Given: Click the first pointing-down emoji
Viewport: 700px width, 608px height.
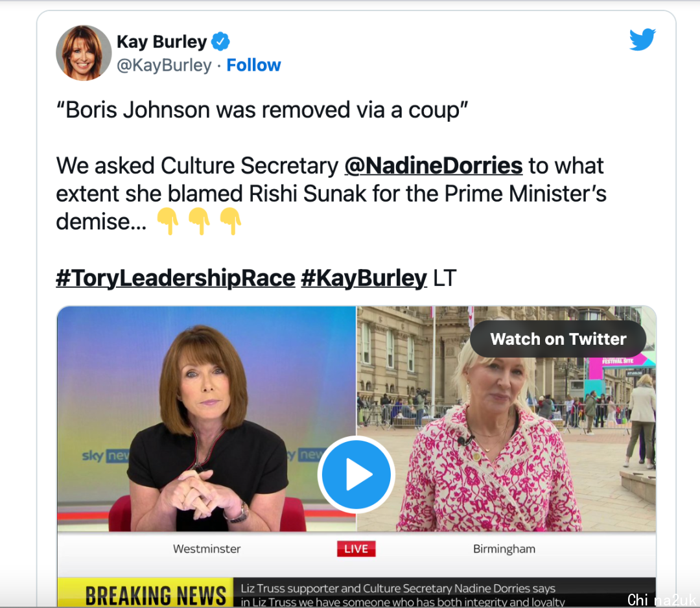Looking at the screenshot, I should [167, 221].
